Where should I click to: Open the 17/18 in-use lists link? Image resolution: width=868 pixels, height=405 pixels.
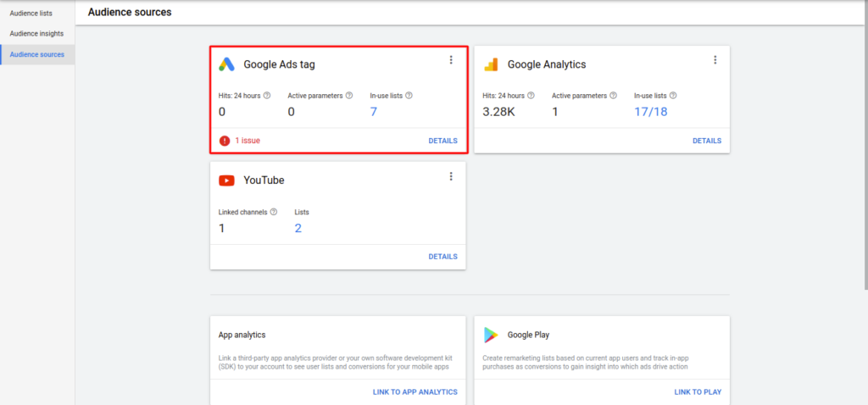pos(650,112)
